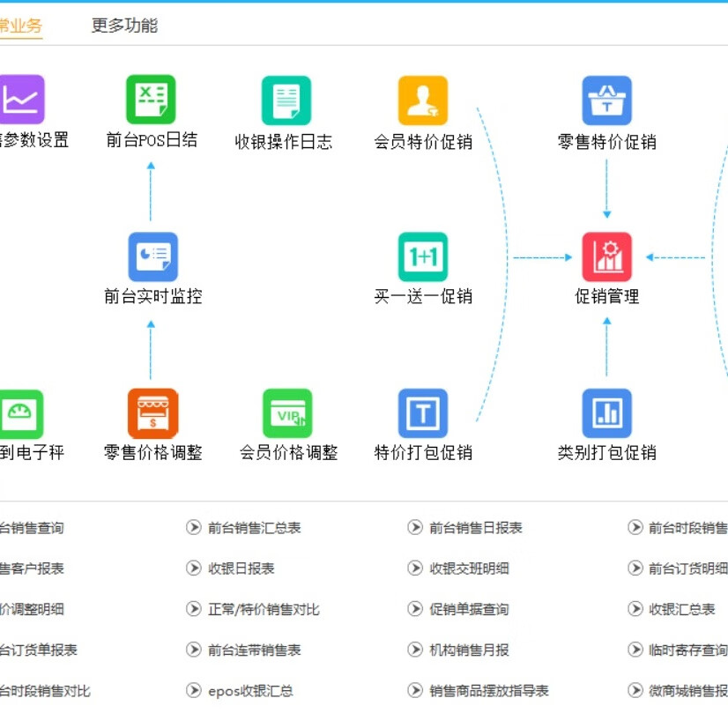This screenshot has width=728, height=728.
Task: Open the 价调整明细 link
Action: [x=32, y=609]
